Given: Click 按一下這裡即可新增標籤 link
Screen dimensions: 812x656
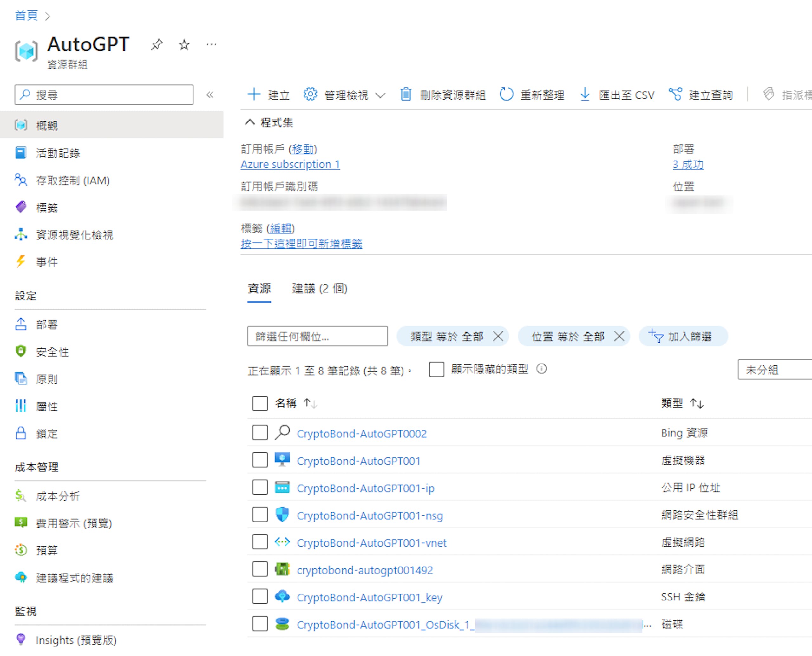Looking at the screenshot, I should pyautogui.click(x=302, y=244).
